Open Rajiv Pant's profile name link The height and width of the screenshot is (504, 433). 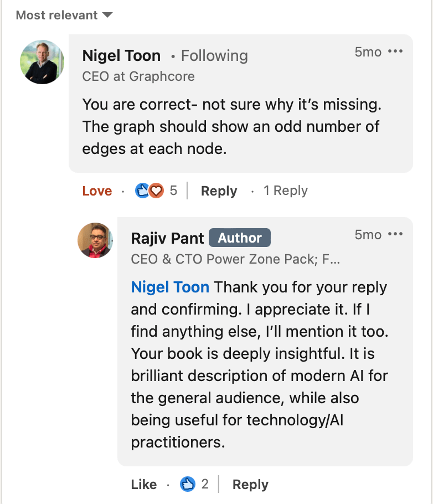(x=166, y=238)
